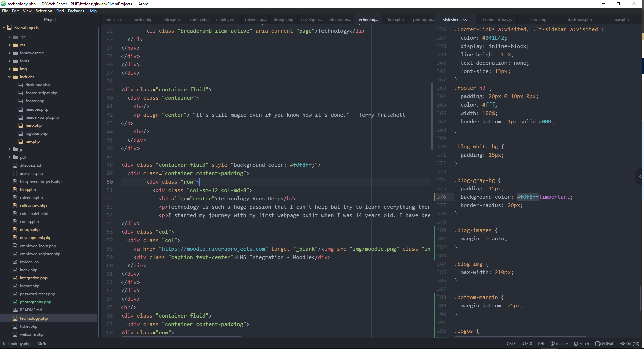The image size is (644, 349).
Task: Open the Git (13) changes panel
Action: (x=630, y=344)
